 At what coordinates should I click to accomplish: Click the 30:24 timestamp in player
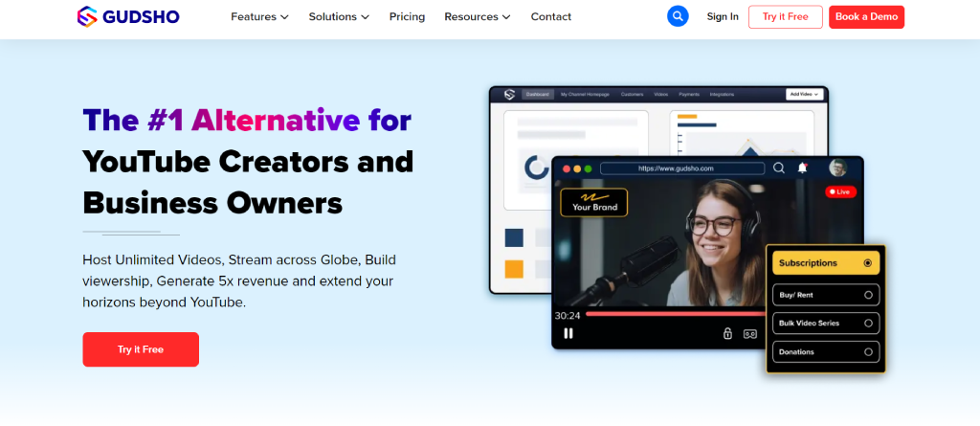coord(568,316)
